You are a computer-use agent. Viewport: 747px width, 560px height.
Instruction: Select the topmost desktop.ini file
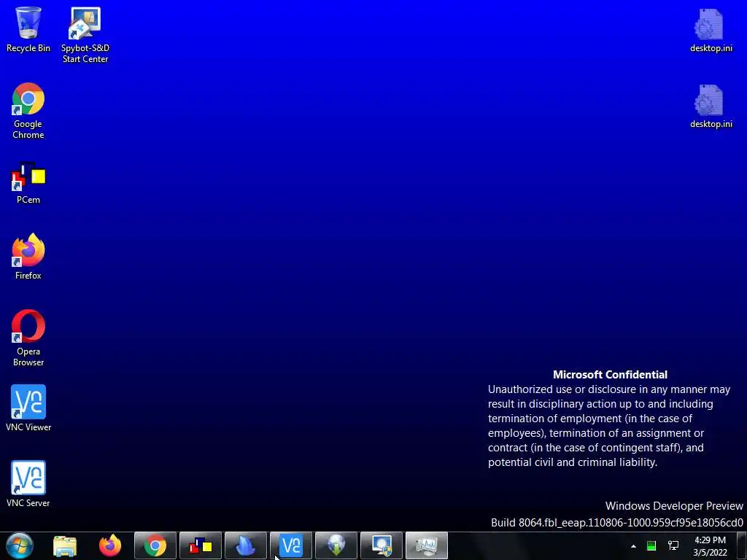(711, 30)
